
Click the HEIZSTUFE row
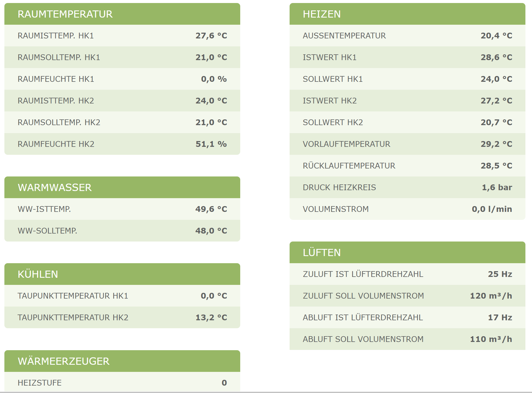point(122,383)
